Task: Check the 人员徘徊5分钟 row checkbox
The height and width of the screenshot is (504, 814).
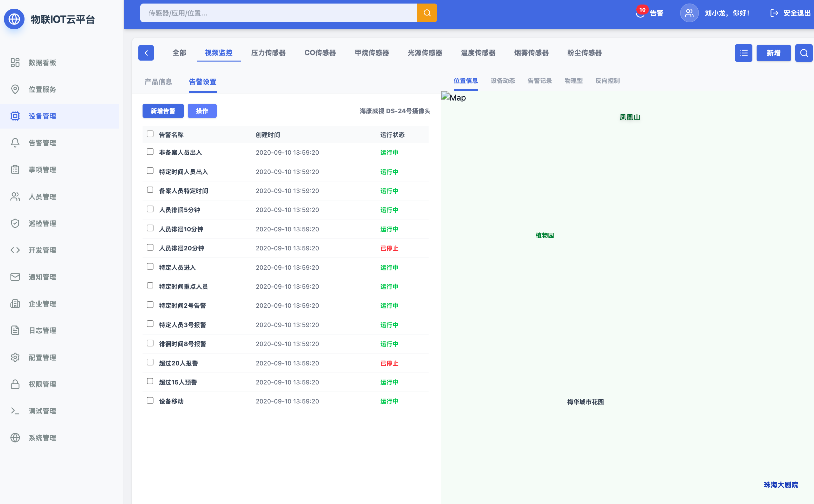Action: pyautogui.click(x=150, y=209)
